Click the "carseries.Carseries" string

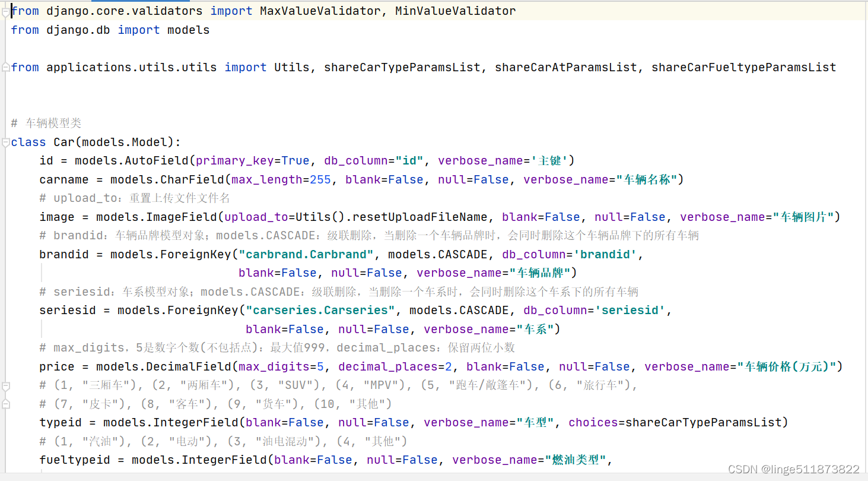[x=320, y=310]
